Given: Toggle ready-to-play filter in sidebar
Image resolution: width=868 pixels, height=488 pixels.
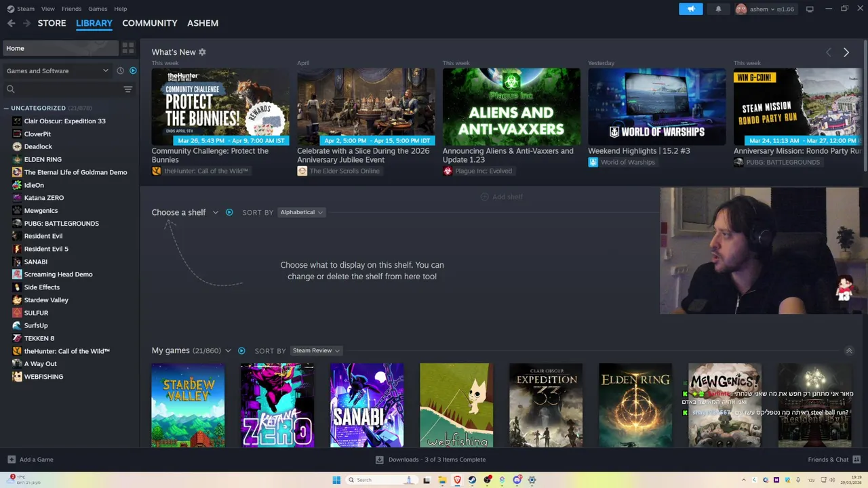Looking at the screenshot, I should click(133, 70).
